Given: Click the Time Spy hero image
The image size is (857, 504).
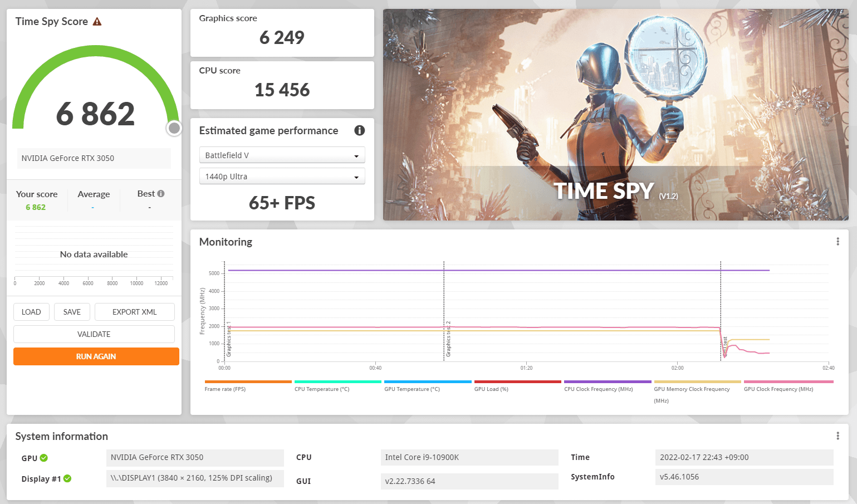Looking at the screenshot, I should [x=615, y=115].
